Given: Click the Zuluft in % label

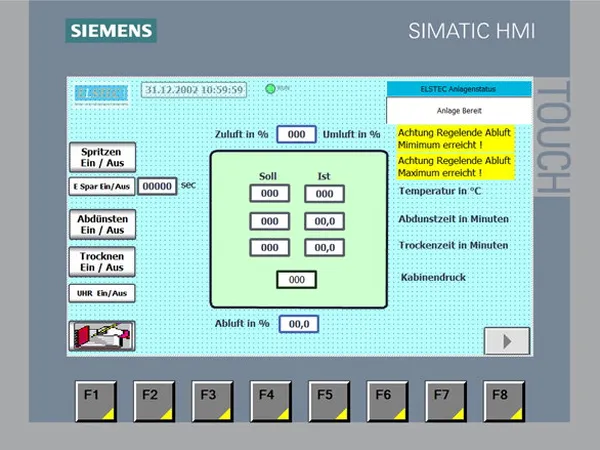Looking at the screenshot, I should coord(242,134).
